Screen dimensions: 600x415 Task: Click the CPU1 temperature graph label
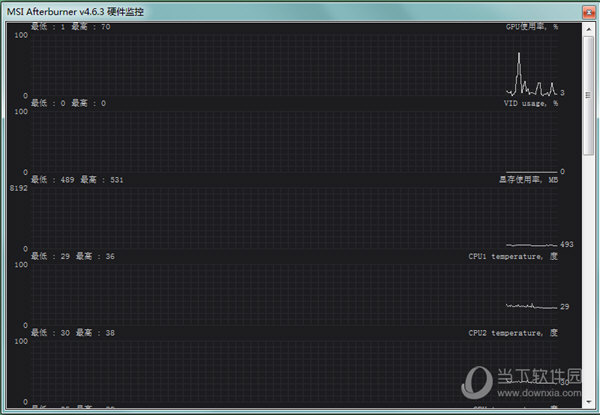(x=513, y=256)
